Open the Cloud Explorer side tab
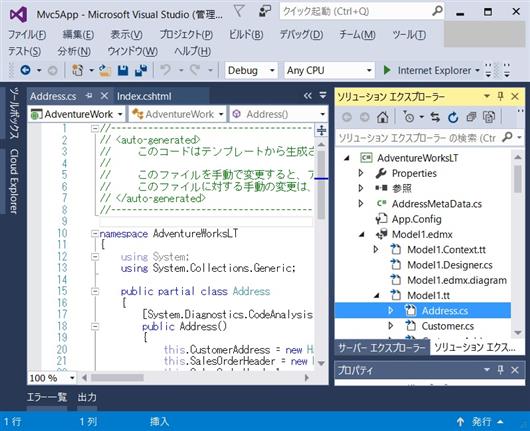This screenshot has height=431, width=530. (14, 181)
